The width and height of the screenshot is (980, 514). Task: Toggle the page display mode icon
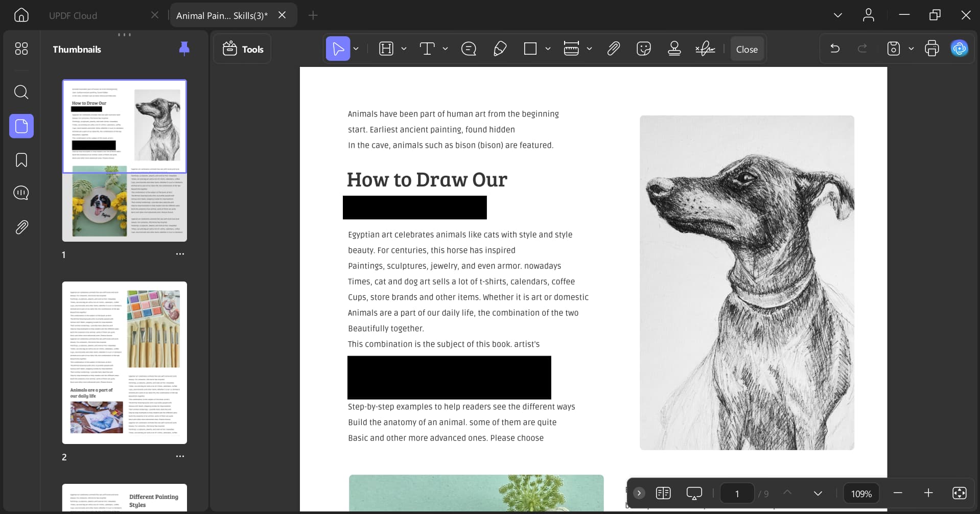(663, 493)
